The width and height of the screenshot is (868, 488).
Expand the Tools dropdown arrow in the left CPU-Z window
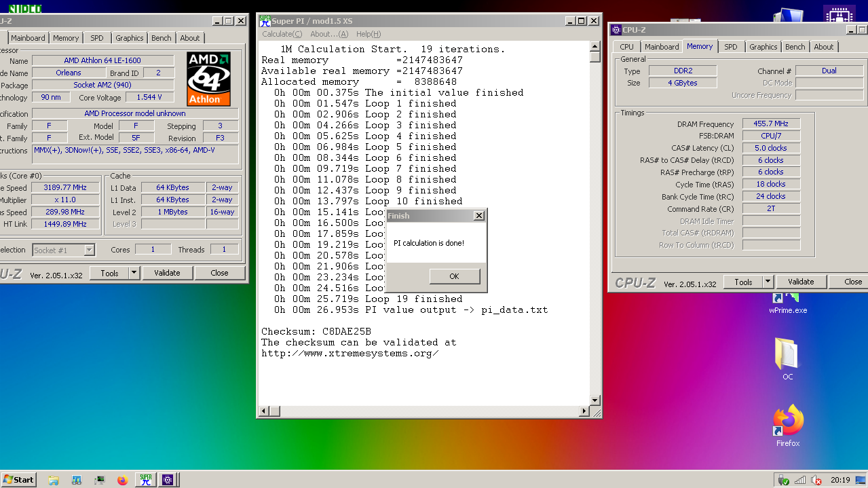pyautogui.click(x=134, y=273)
